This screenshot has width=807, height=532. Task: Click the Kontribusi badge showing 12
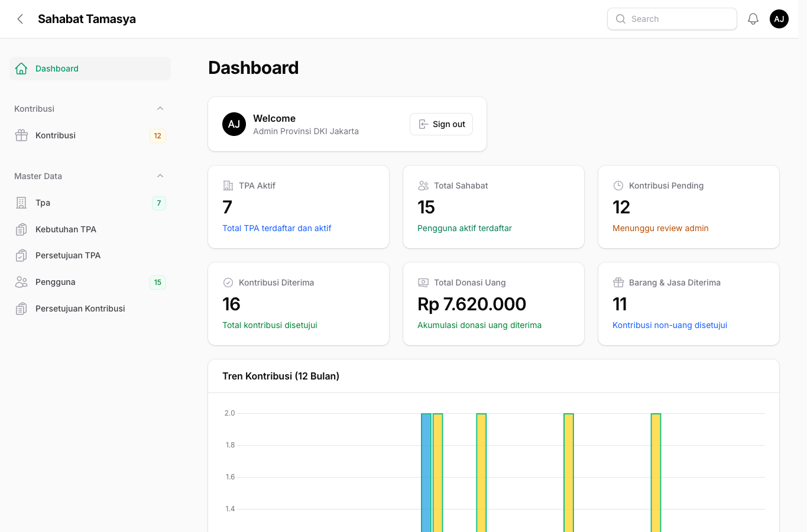pyautogui.click(x=158, y=135)
